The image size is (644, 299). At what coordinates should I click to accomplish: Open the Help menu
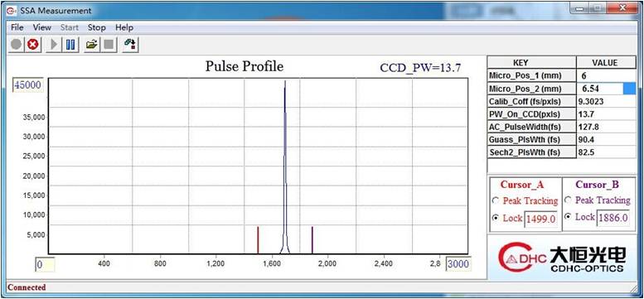124,27
